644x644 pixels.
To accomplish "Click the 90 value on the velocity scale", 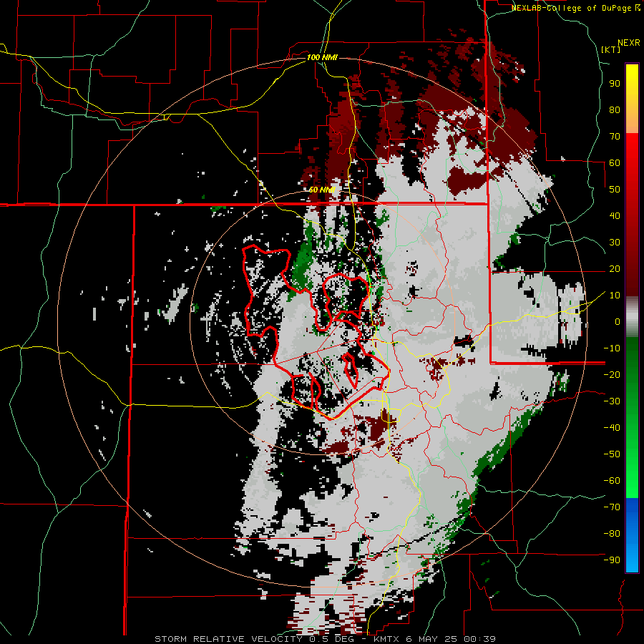I will tap(615, 84).
